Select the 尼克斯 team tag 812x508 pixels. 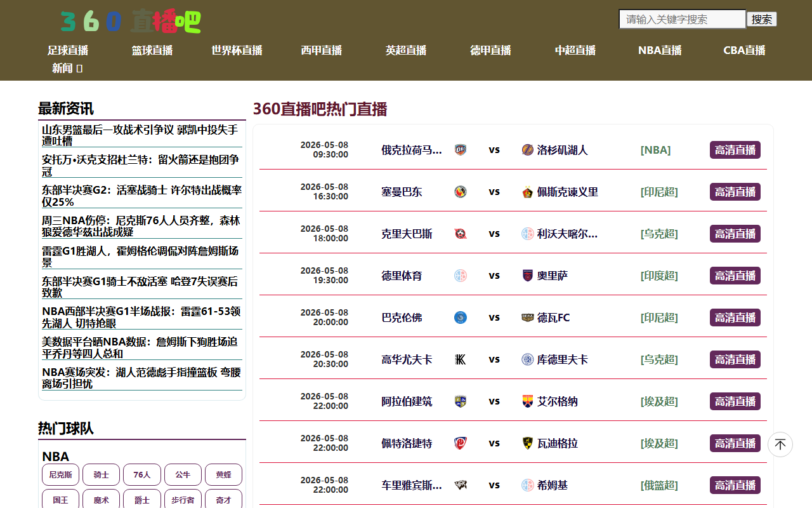(60, 474)
